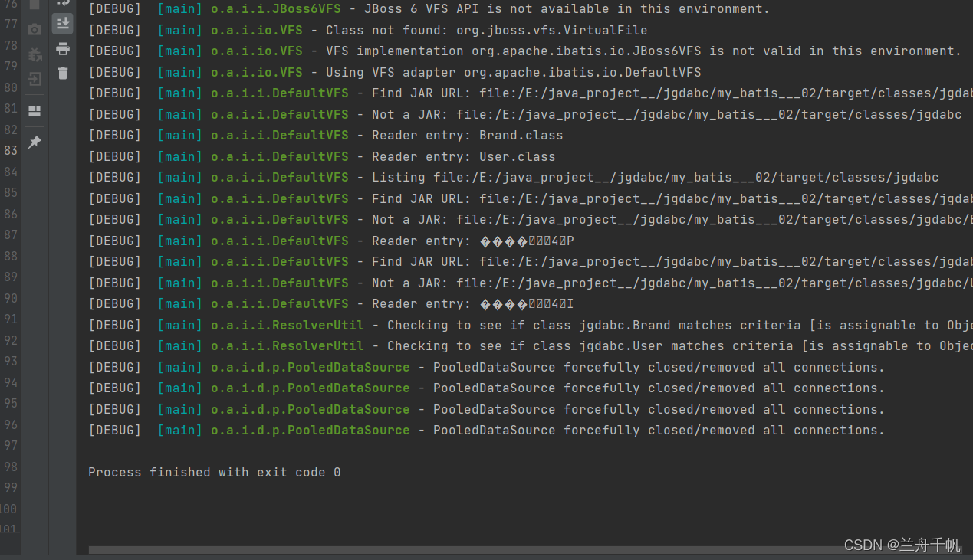Viewport: 973px width, 560px height.
Task: Click line number 80 in gutter
Action: click(11, 87)
